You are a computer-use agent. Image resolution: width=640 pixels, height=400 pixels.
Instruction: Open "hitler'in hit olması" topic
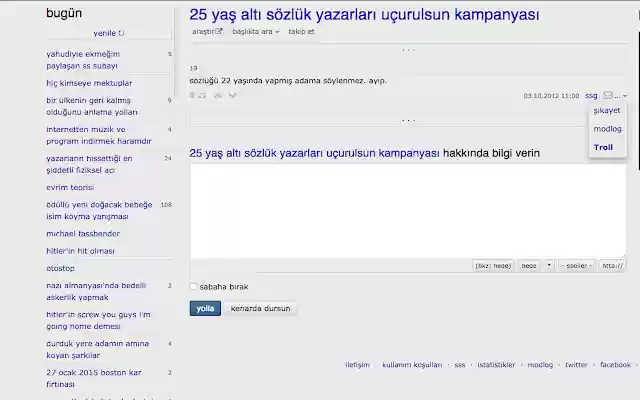point(80,251)
